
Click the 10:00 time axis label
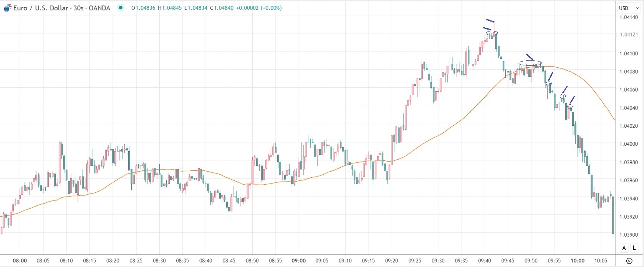[578, 260]
